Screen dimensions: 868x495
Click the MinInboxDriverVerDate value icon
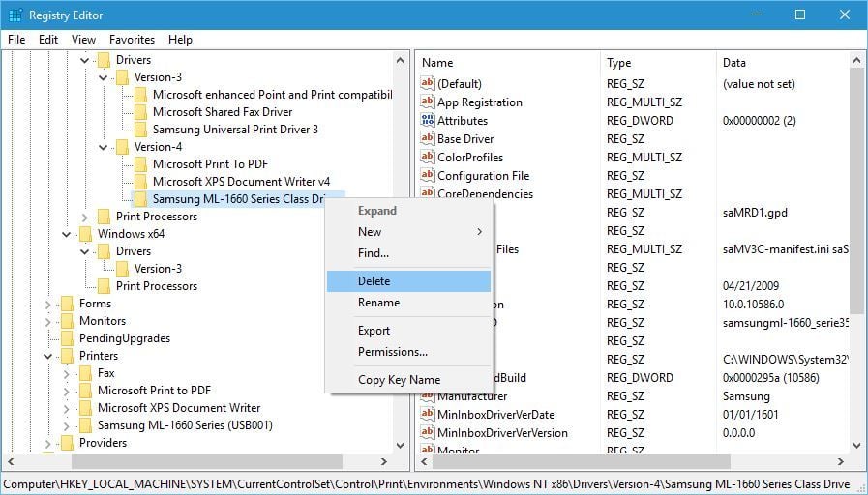point(428,413)
